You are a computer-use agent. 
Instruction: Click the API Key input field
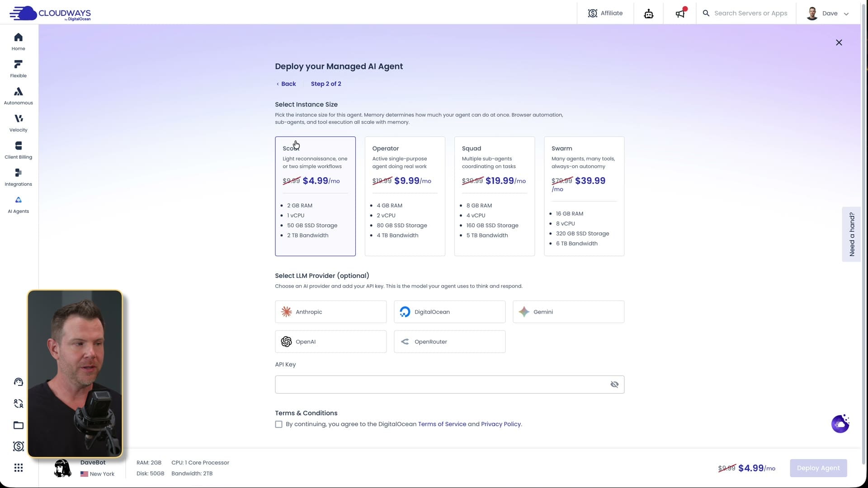pos(449,385)
